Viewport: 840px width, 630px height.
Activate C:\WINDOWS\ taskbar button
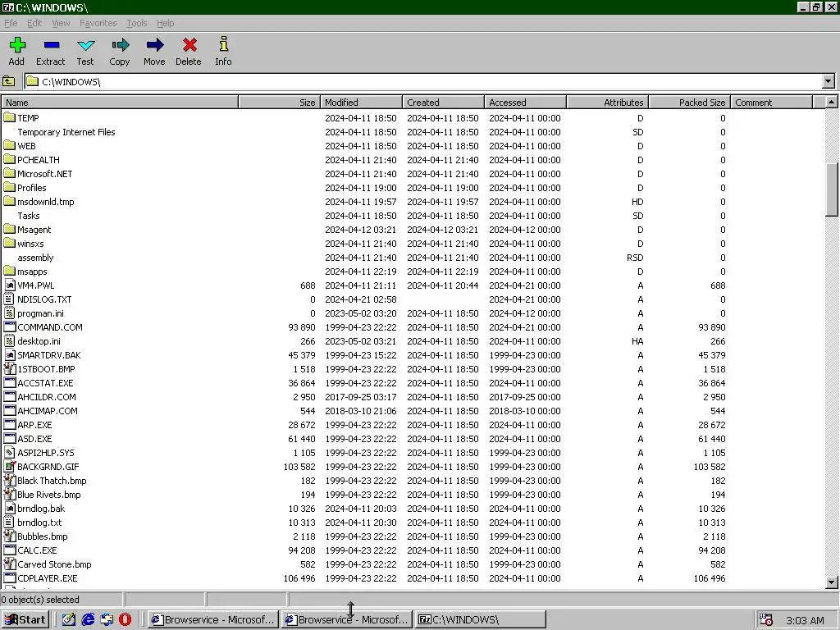[x=481, y=620]
